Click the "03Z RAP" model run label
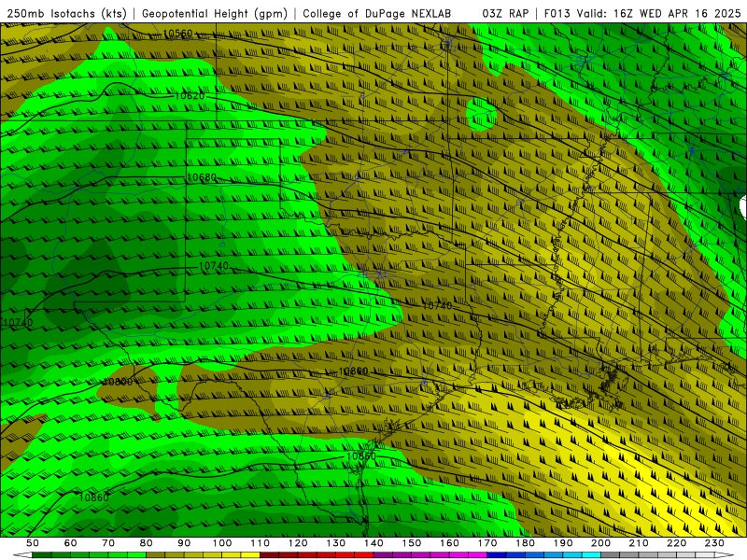Viewport: 747px width, 560px height. tap(505, 13)
